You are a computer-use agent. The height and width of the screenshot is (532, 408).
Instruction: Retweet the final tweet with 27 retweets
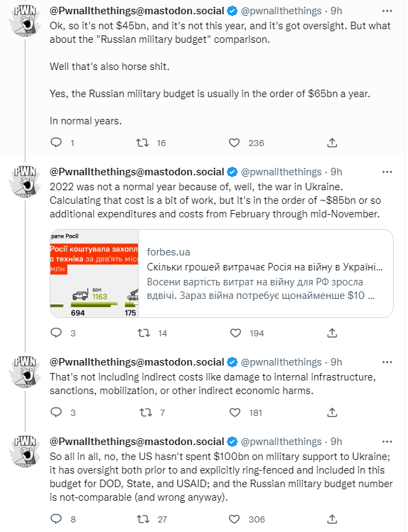143,519
